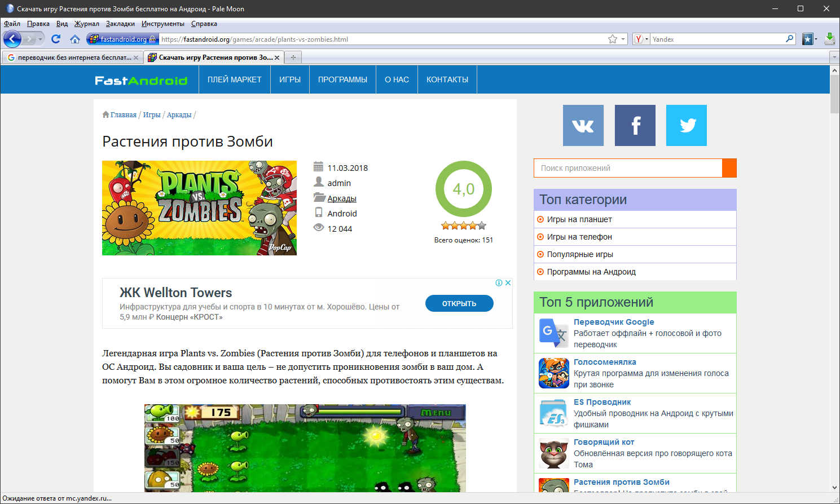Click the orange search submit button
Viewport: 840px width, 504px height.
coord(729,168)
